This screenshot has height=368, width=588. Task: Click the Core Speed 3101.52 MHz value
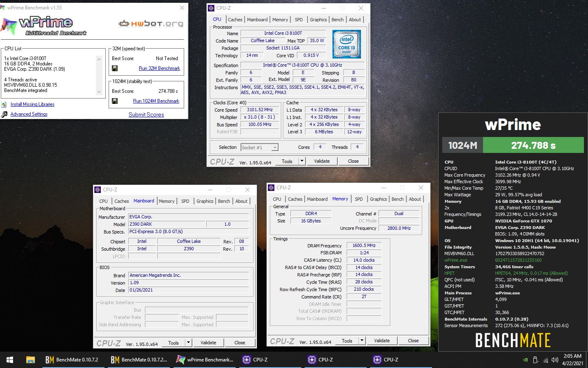coord(260,110)
